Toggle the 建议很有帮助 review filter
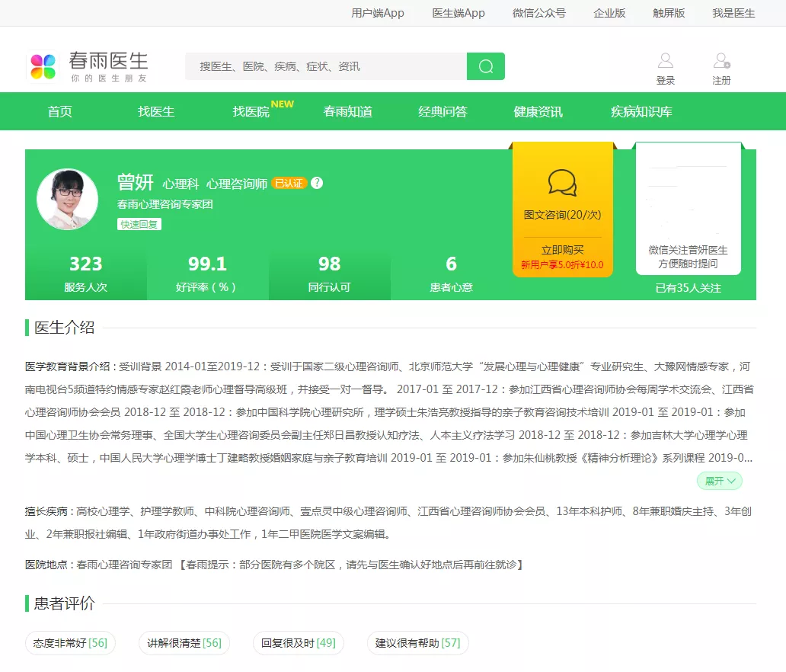This screenshot has height=672, width=786. pos(417,643)
